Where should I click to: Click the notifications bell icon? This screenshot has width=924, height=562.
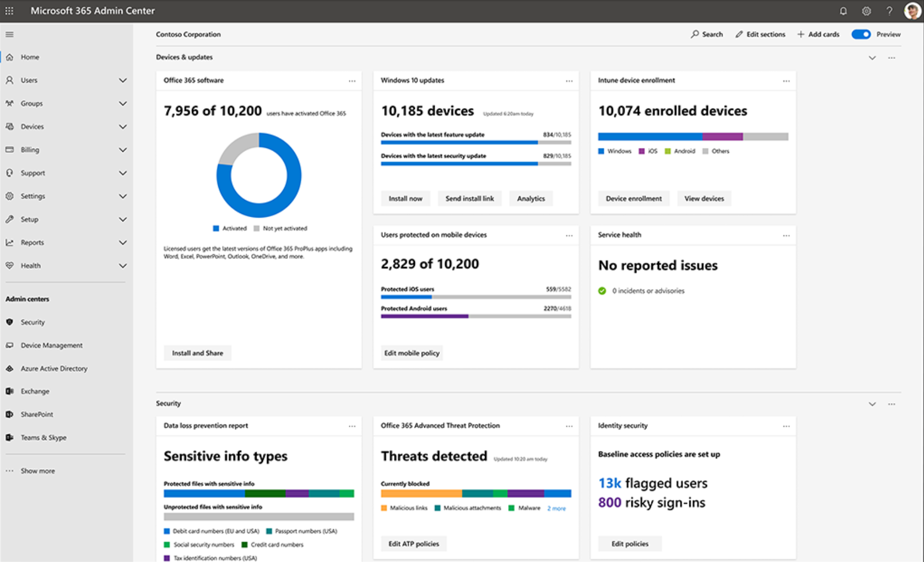(x=843, y=10)
